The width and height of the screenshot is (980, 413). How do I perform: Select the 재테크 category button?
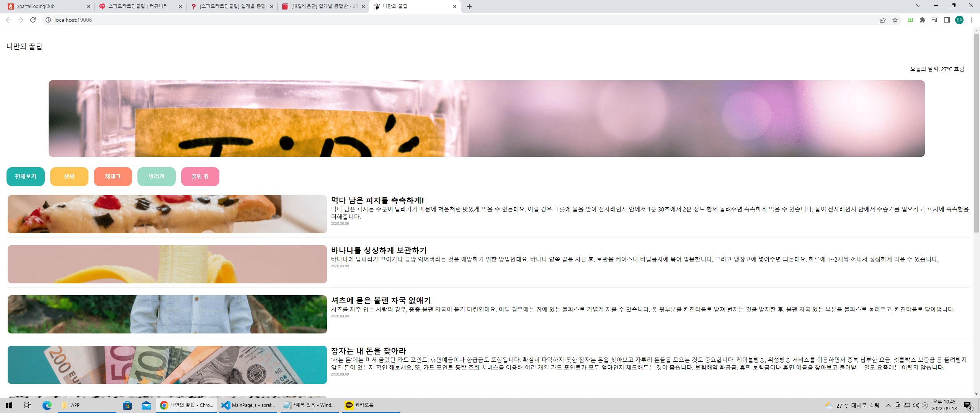point(113,177)
